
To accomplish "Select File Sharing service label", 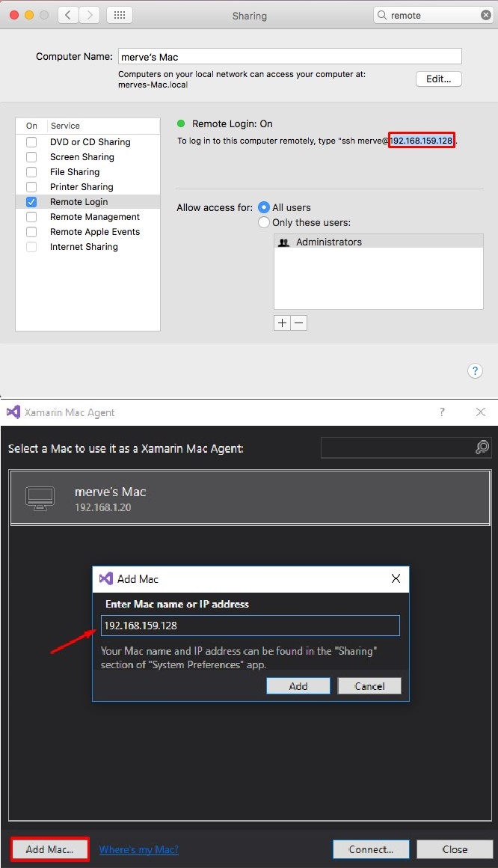I will tap(75, 172).
